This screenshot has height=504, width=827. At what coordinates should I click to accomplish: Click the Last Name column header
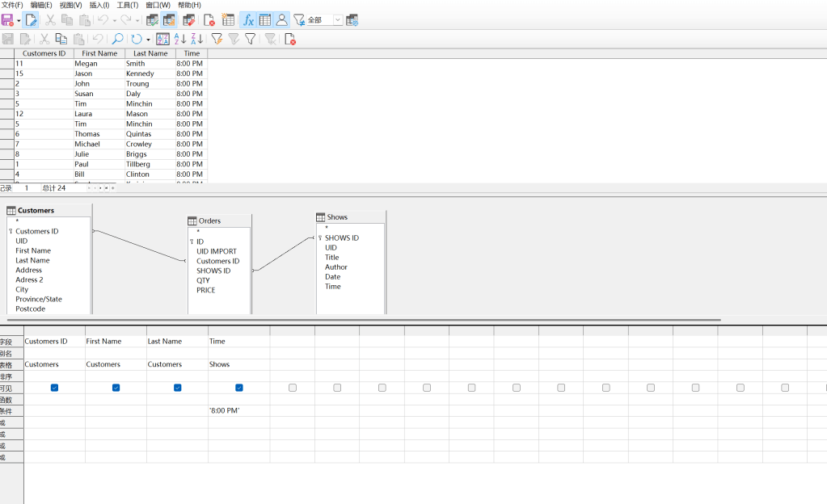pos(150,53)
